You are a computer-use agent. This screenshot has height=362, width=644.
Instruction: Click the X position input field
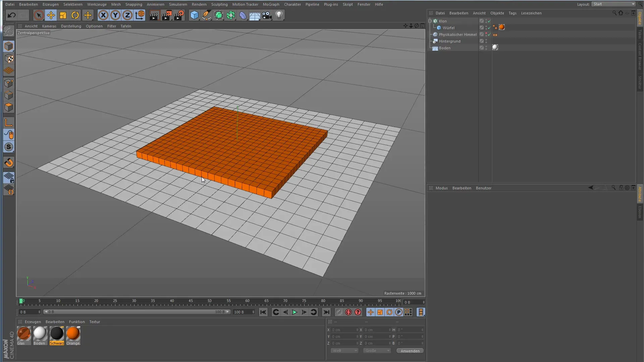[x=345, y=330]
